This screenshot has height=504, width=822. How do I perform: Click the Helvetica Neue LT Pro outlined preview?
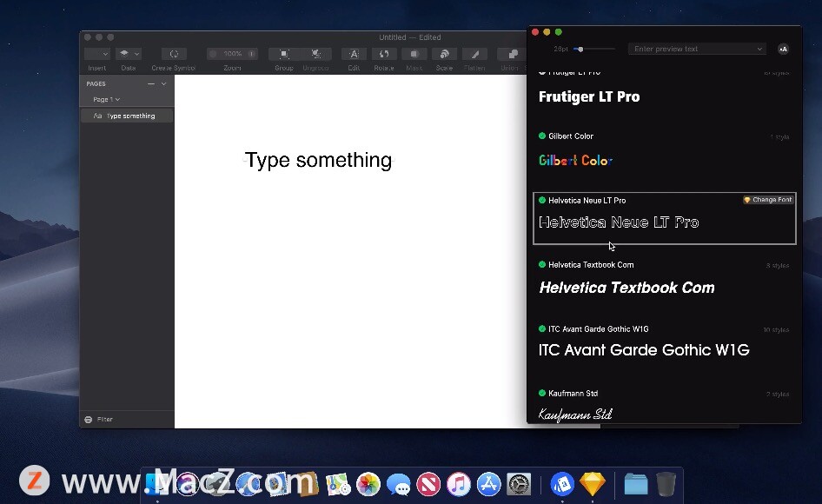[619, 222]
